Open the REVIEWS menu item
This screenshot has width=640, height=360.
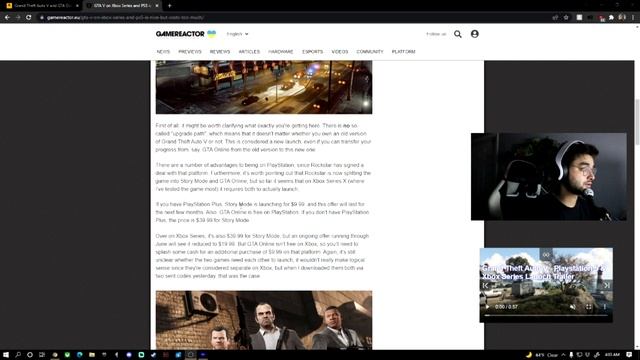point(220,52)
